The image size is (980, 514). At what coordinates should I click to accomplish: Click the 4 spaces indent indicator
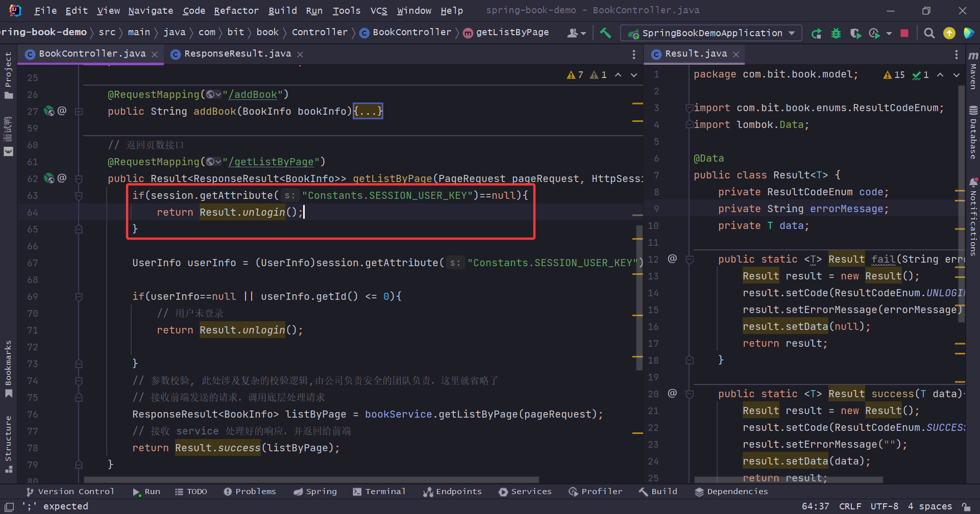click(929, 506)
